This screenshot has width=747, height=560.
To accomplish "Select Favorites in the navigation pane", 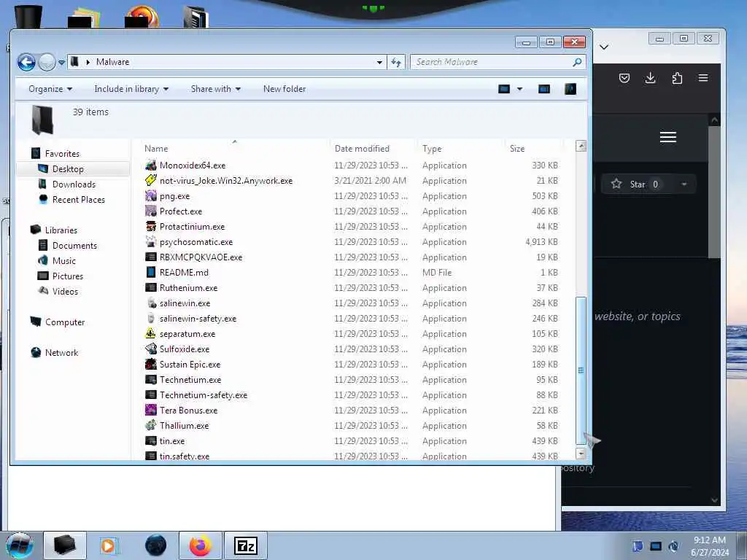I will (62, 154).
